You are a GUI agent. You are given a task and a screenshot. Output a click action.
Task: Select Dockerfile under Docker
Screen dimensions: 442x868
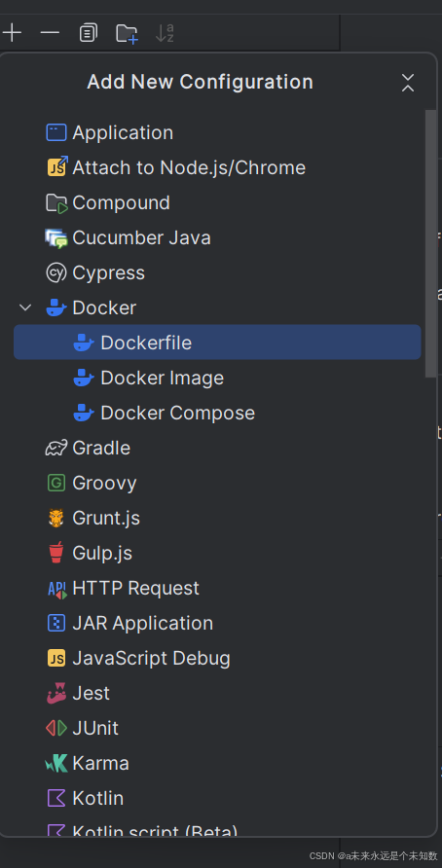click(x=217, y=343)
